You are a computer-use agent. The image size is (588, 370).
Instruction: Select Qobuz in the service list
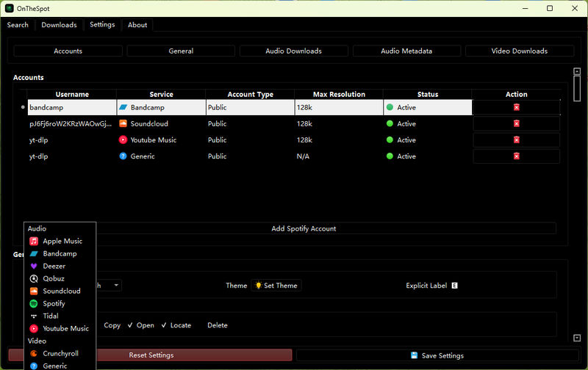[60, 279]
